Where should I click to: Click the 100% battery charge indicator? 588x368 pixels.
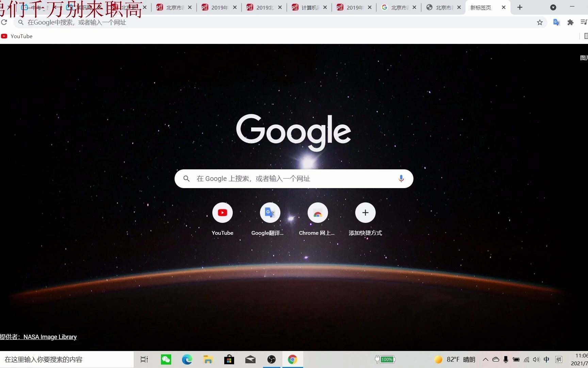[x=385, y=359]
